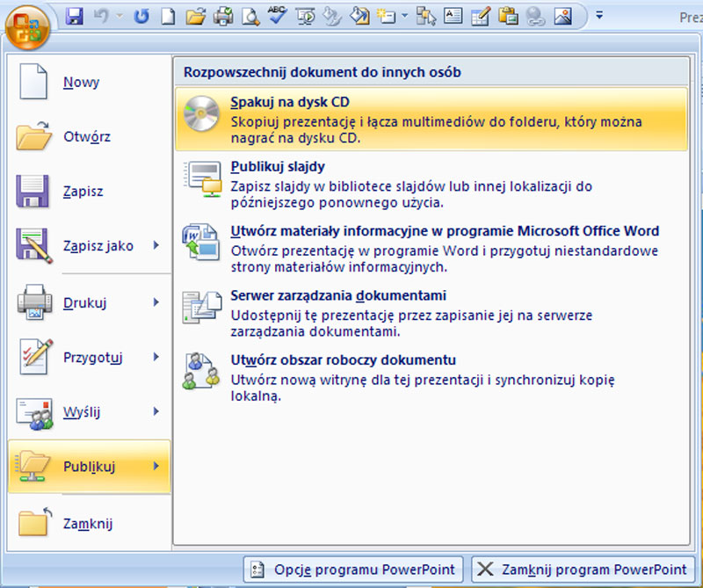The width and height of the screenshot is (703, 588).
Task: Start the slide show from the toolbar
Action: (x=306, y=17)
